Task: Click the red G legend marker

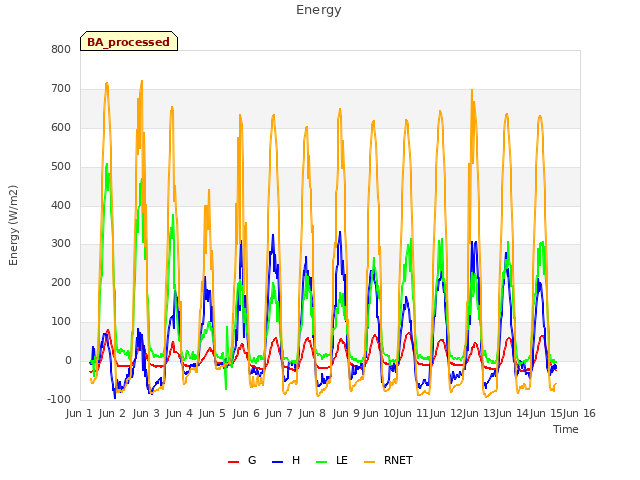Action: tap(233, 462)
